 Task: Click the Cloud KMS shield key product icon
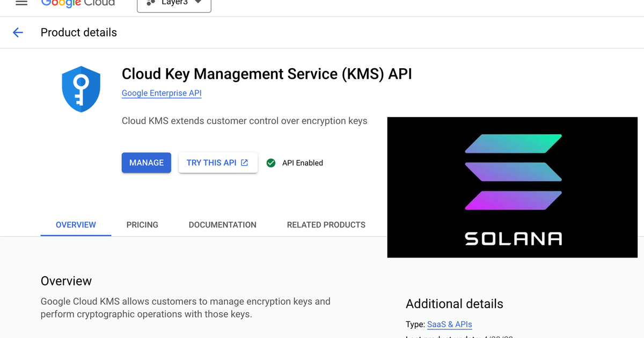[81, 89]
